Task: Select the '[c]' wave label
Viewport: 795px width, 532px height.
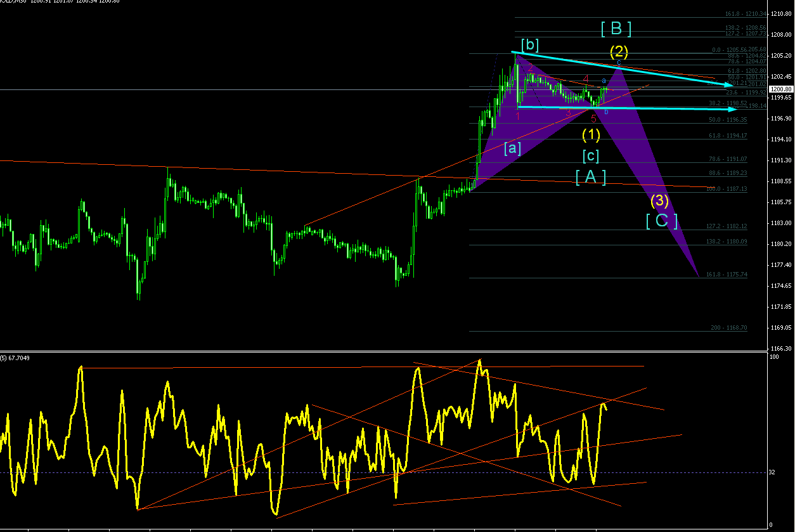Action: coord(591,155)
